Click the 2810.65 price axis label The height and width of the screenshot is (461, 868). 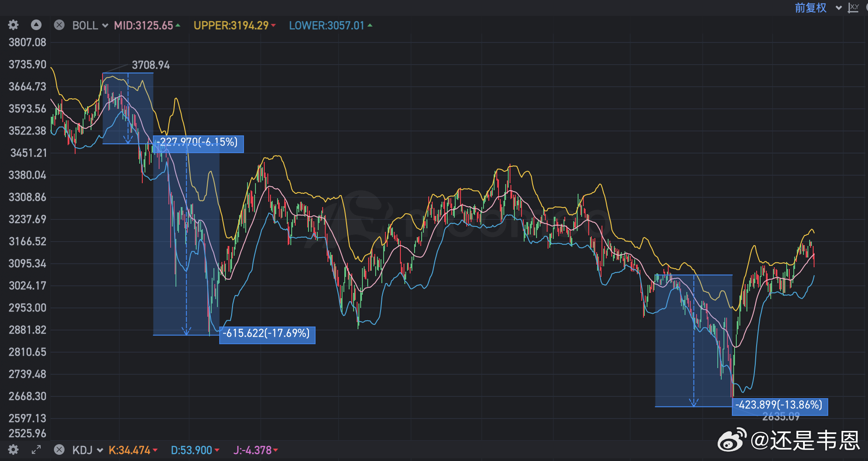pyautogui.click(x=27, y=352)
